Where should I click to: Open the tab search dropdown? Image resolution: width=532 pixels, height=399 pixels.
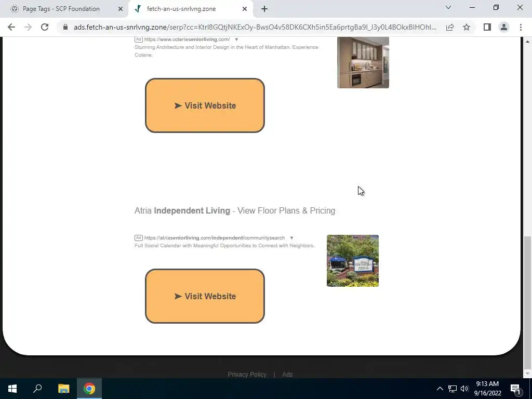[x=448, y=7]
